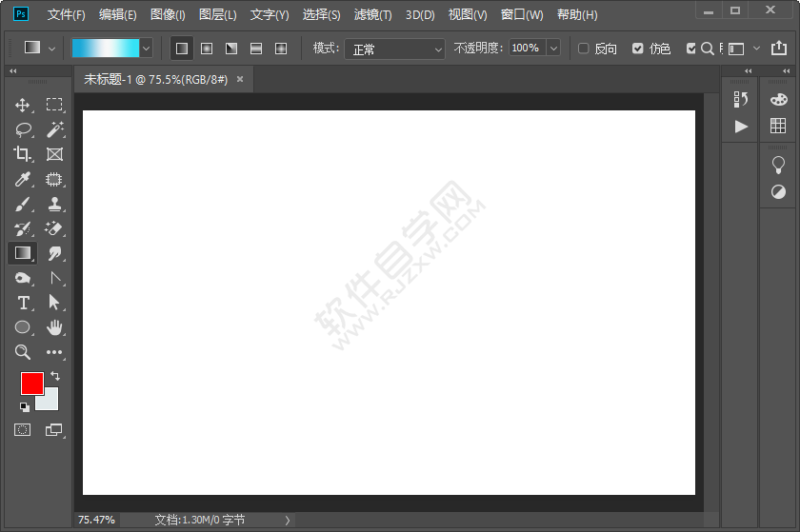The width and height of the screenshot is (800, 532).
Task: Expand the gradient preset picker arrow
Action: 146,48
